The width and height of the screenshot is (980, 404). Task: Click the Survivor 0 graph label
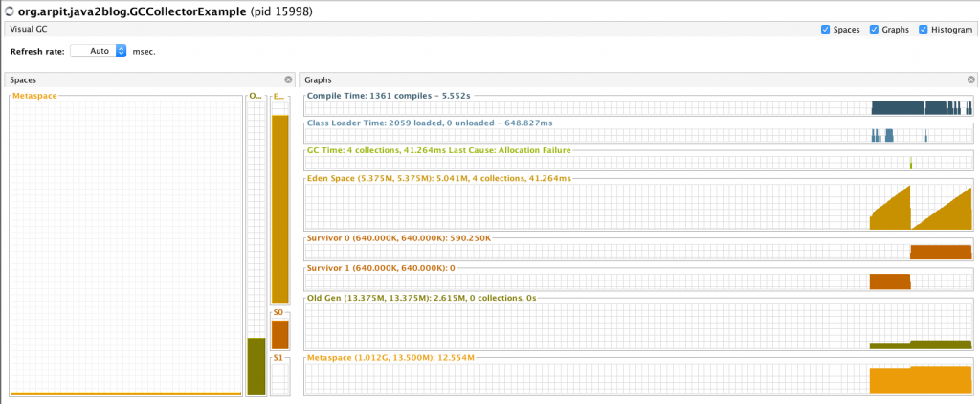point(399,239)
